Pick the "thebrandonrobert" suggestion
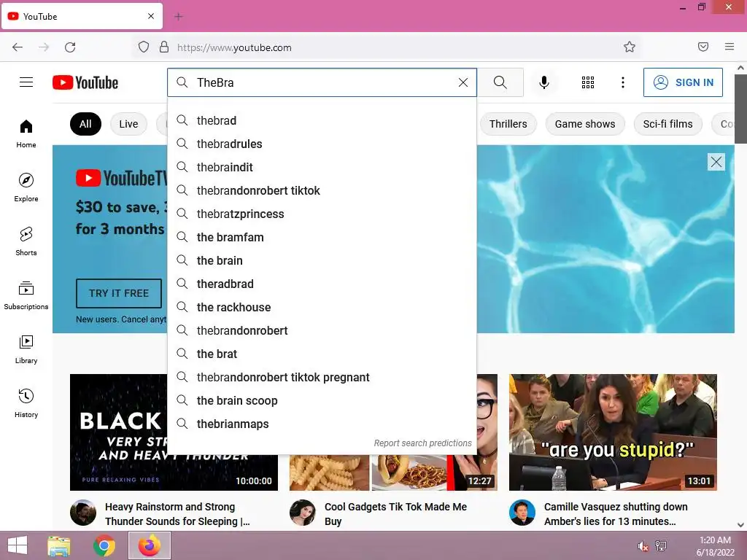This screenshot has width=747, height=560. 322,330
